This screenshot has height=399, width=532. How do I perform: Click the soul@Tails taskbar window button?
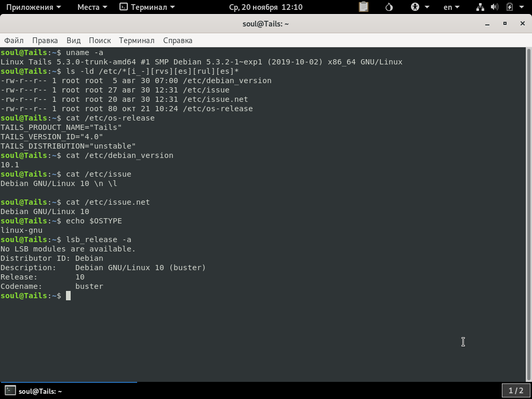[x=69, y=391]
